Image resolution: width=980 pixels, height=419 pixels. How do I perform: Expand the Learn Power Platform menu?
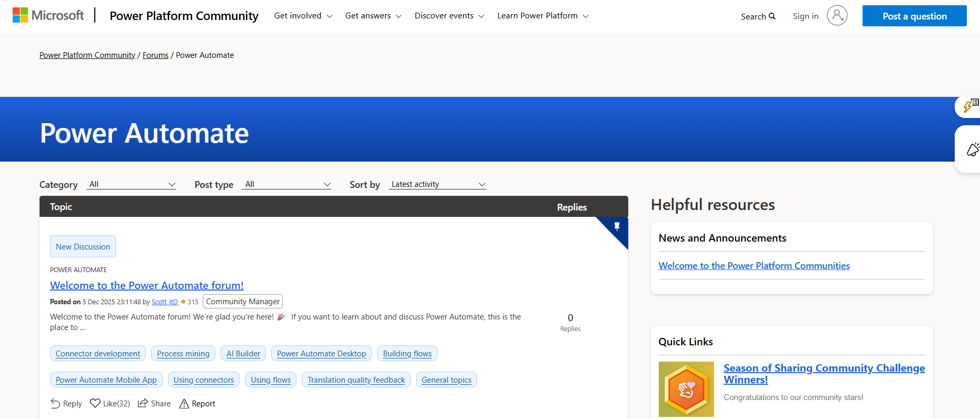(x=543, y=16)
